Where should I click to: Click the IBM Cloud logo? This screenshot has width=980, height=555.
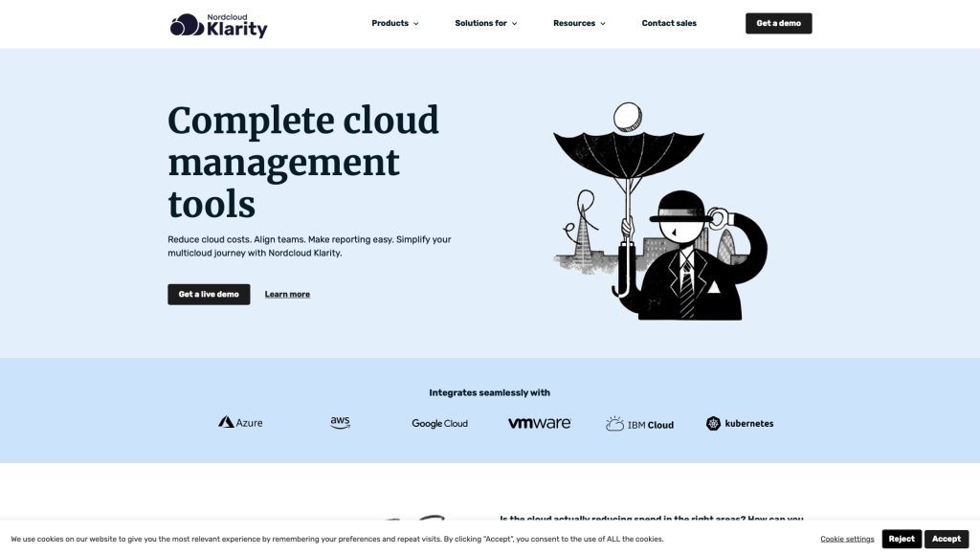tap(639, 424)
